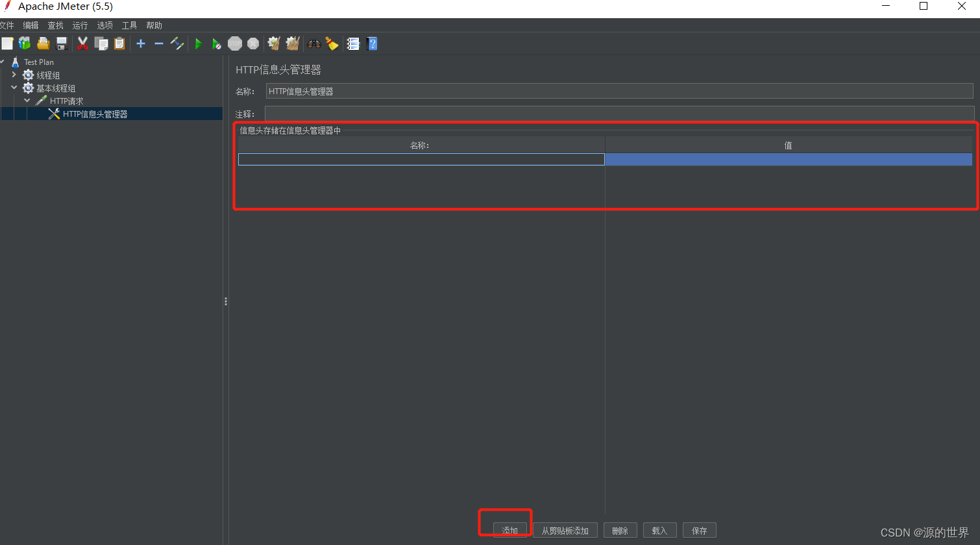The height and width of the screenshot is (545, 980).
Task: Click the 删除 button
Action: [620, 530]
